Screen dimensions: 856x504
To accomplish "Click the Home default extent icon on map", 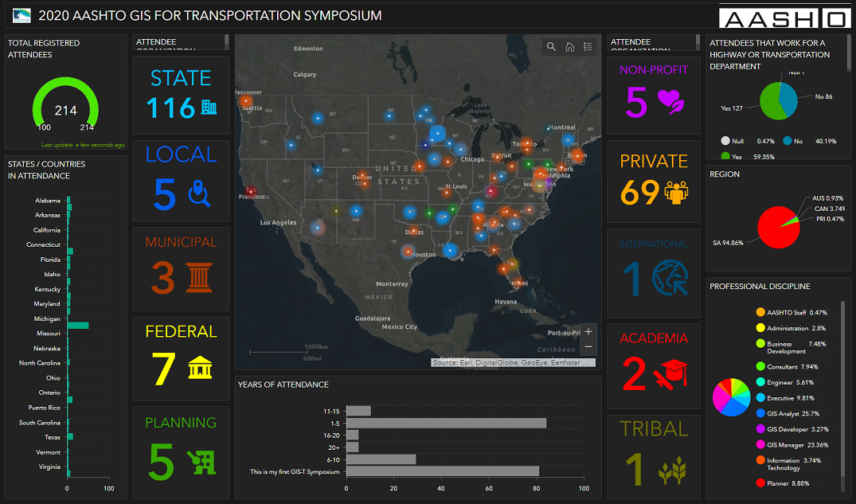I will pos(569,47).
